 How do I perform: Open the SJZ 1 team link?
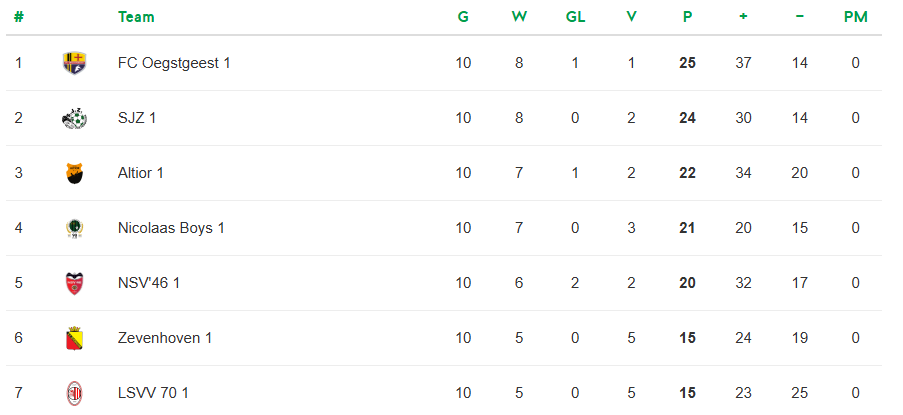coord(137,118)
